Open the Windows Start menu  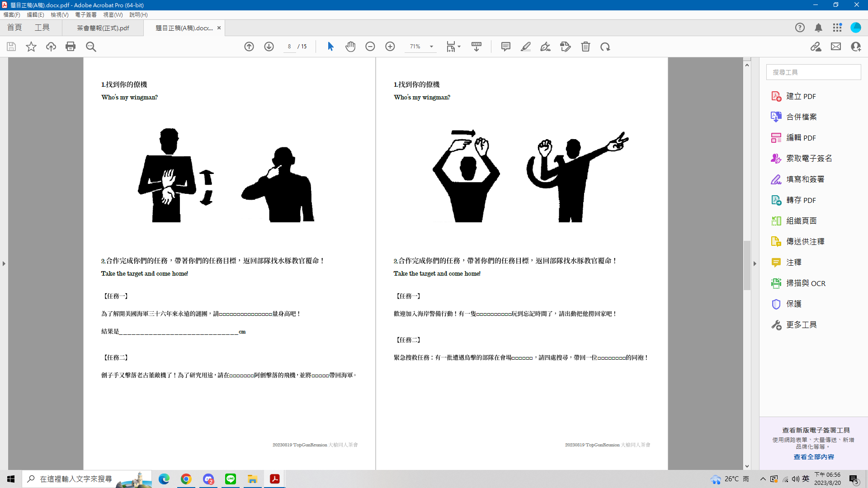(x=11, y=479)
